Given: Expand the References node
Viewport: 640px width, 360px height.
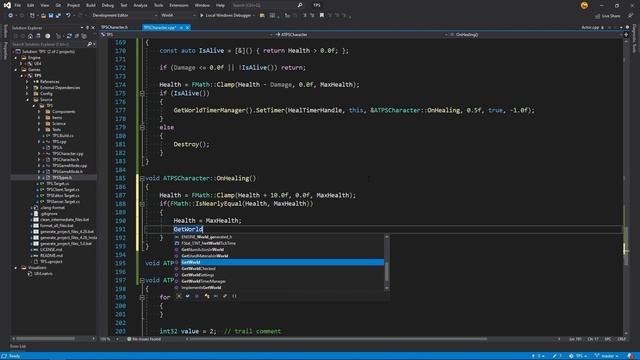Looking at the screenshot, I should [x=28, y=82].
